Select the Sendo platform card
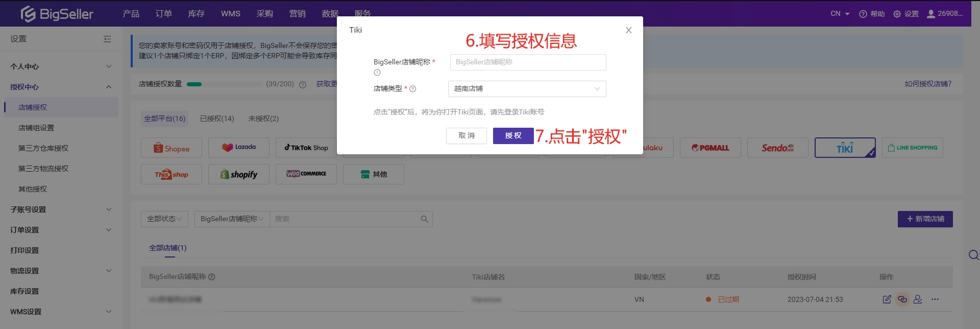This screenshot has width=980, height=329. point(778,148)
